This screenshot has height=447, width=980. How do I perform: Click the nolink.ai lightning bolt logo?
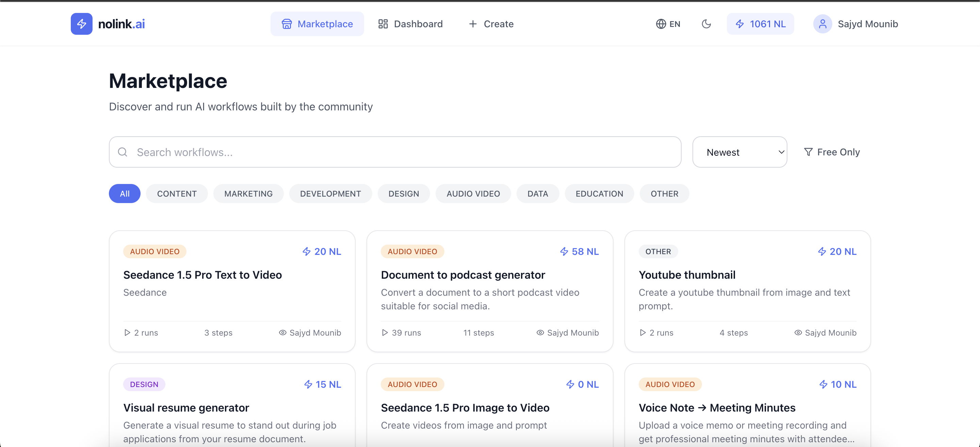coord(81,24)
